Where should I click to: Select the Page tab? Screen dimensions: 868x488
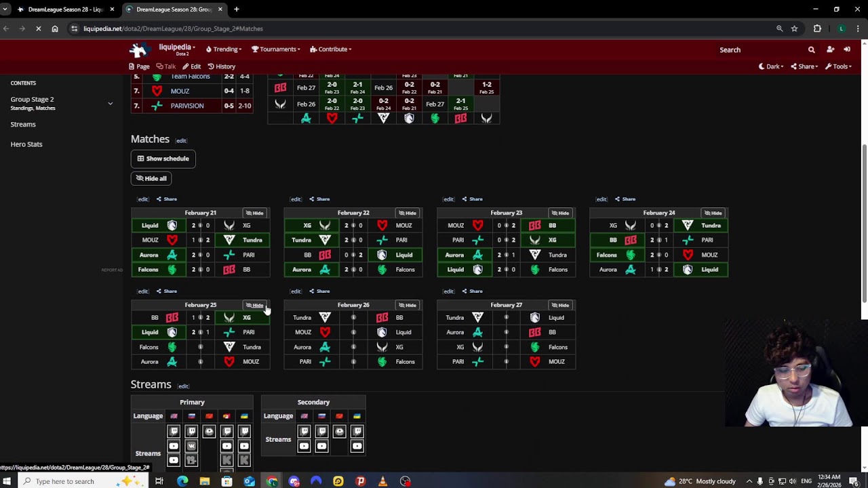click(139, 66)
